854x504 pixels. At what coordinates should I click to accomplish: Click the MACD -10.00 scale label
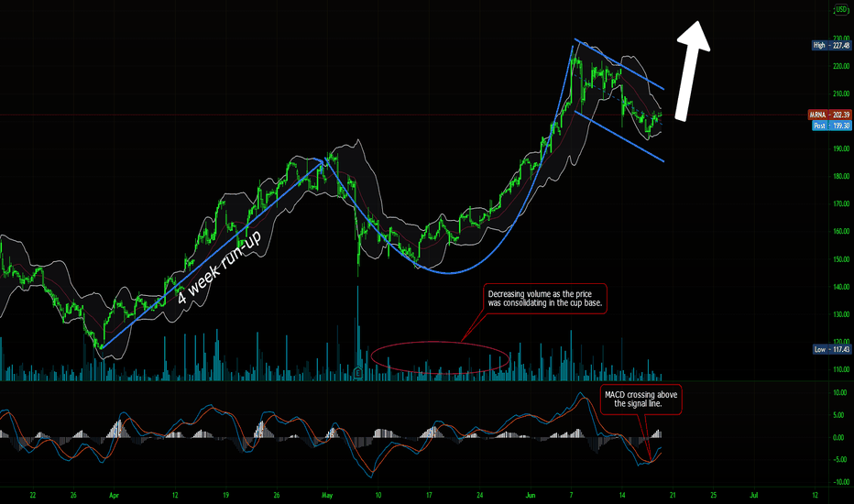(840, 482)
